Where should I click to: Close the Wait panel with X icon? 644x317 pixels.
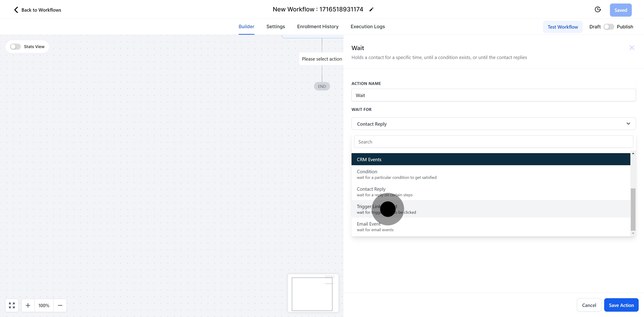631,48
